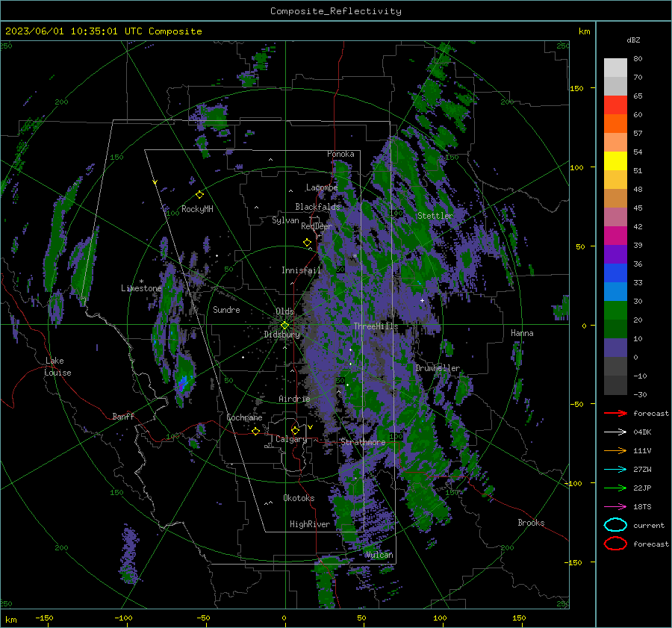Click the white 04DK arrow legend icon
672x628 pixels.
point(615,432)
